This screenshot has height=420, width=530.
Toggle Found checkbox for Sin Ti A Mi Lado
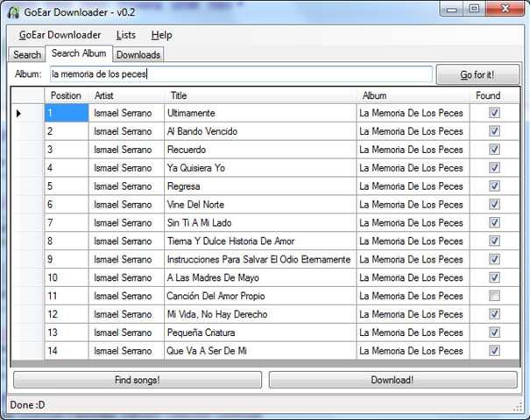[x=494, y=222]
